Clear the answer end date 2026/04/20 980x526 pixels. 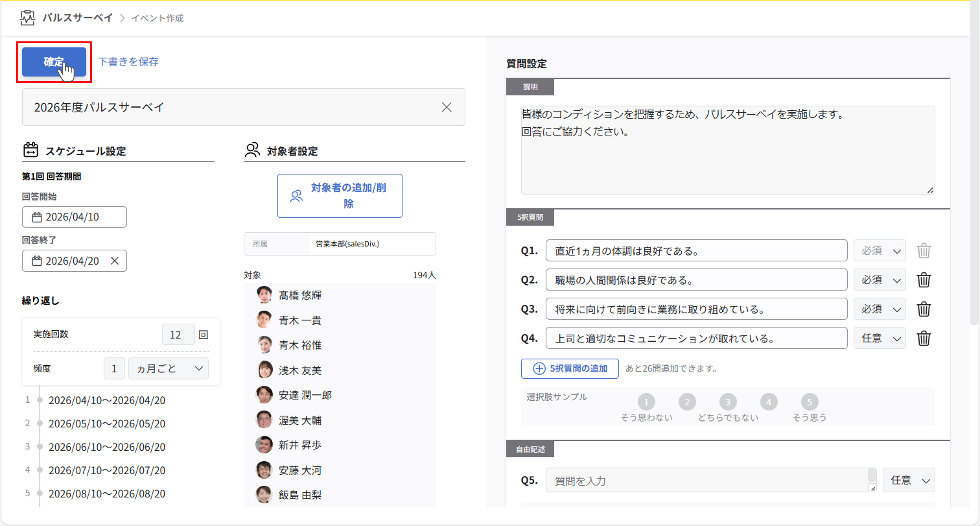(114, 261)
